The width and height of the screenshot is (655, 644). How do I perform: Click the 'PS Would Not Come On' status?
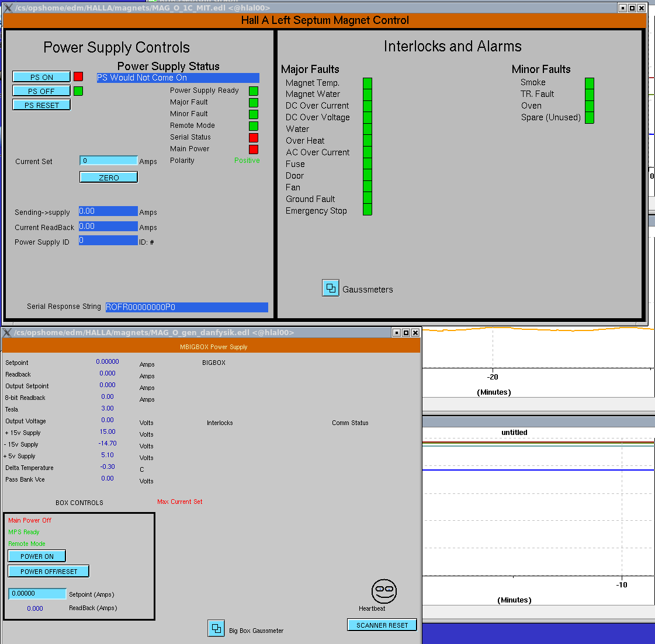tap(178, 78)
